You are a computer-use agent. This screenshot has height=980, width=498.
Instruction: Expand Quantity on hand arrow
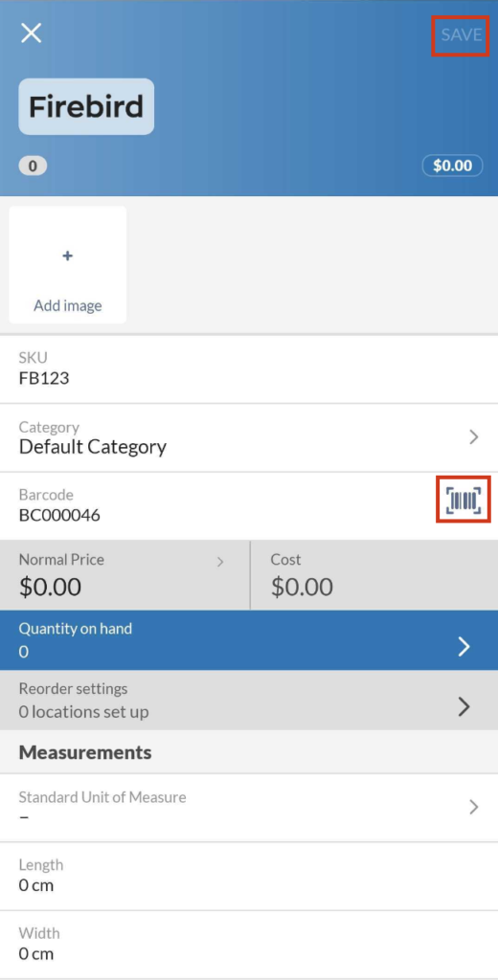click(464, 646)
